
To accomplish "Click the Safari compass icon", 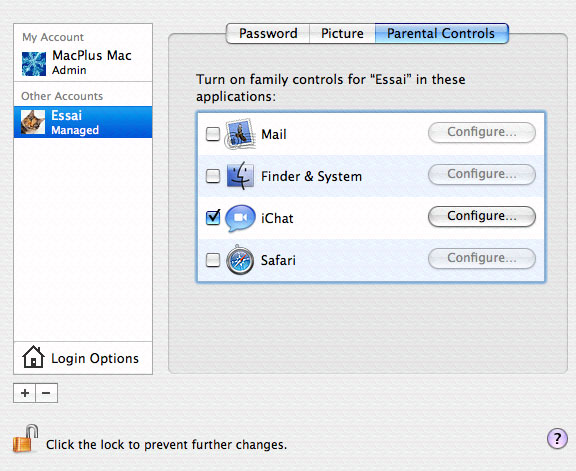I will [240, 260].
